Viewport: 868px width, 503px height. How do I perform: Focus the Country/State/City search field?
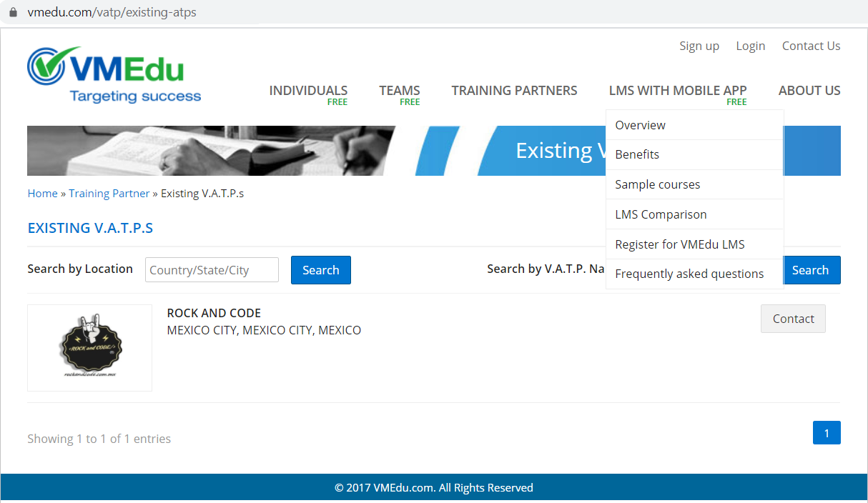pos(212,270)
